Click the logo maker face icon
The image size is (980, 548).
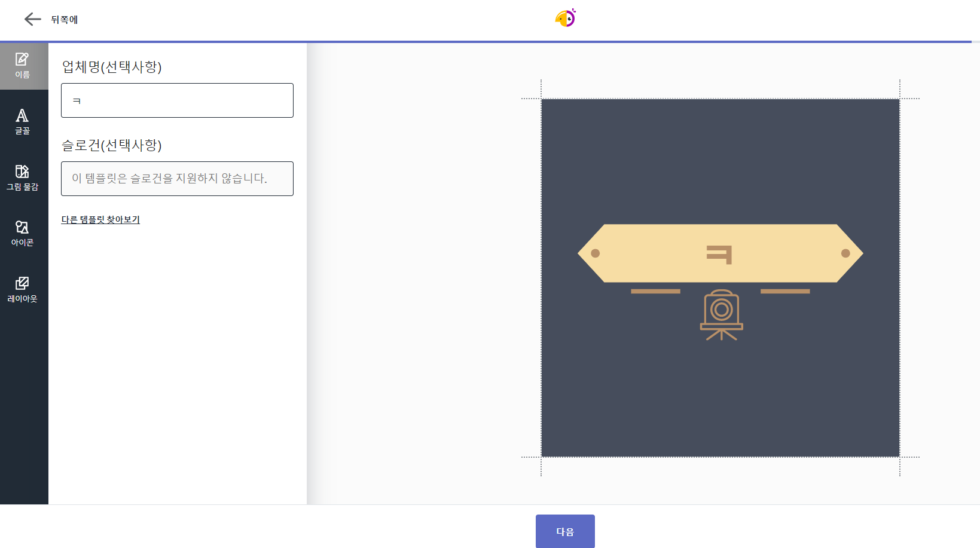tap(566, 18)
